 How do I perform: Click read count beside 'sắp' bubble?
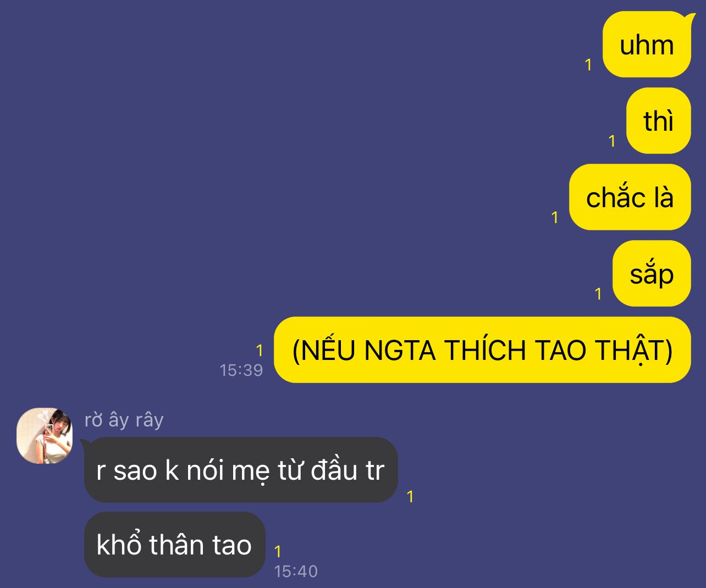[599, 294]
